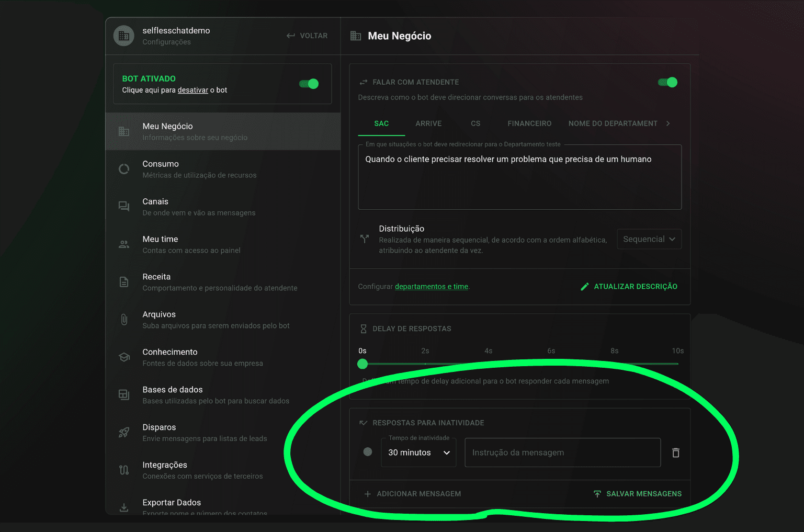Screen dimensions: 804x532
Task: Click the Consumo usage ring icon
Action: [x=124, y=169]
